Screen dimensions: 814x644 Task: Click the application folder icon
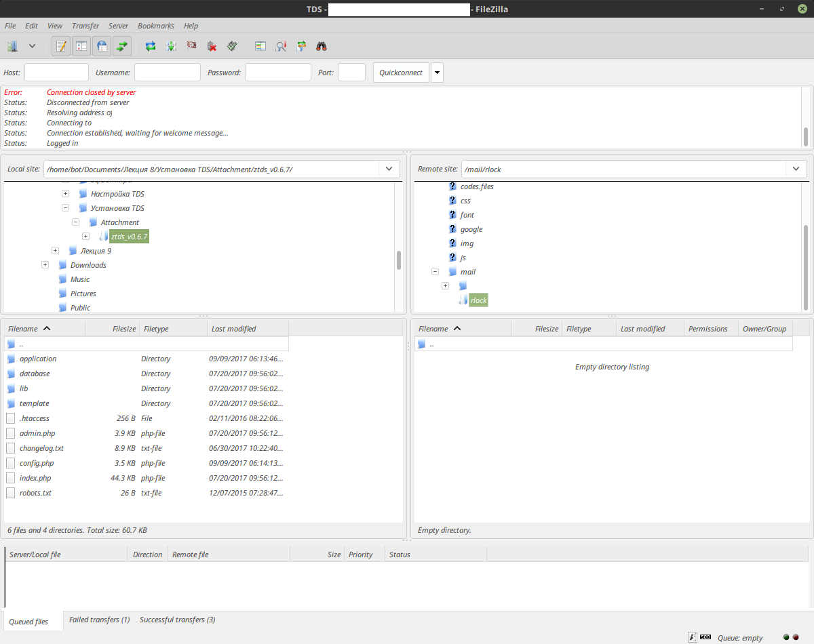tap(11, 359)
